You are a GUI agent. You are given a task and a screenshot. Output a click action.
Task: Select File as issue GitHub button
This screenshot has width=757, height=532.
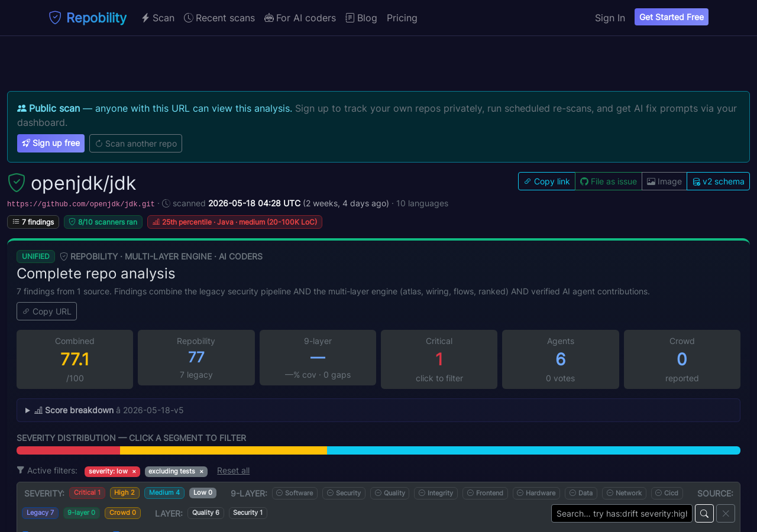pos(609,181)
